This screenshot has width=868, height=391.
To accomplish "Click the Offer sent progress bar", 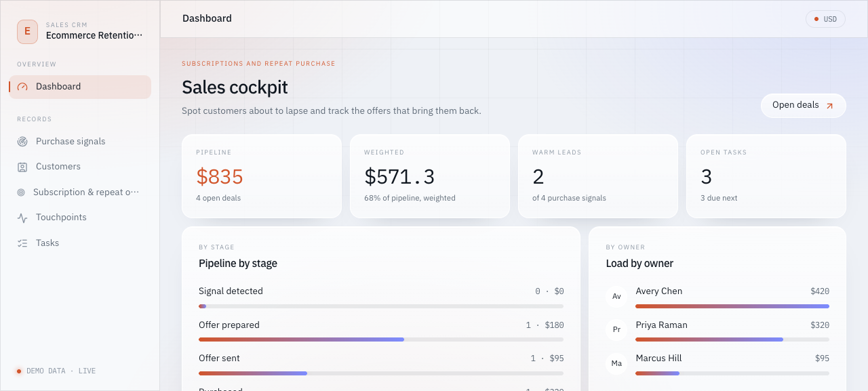I will (x=381, y=373).
